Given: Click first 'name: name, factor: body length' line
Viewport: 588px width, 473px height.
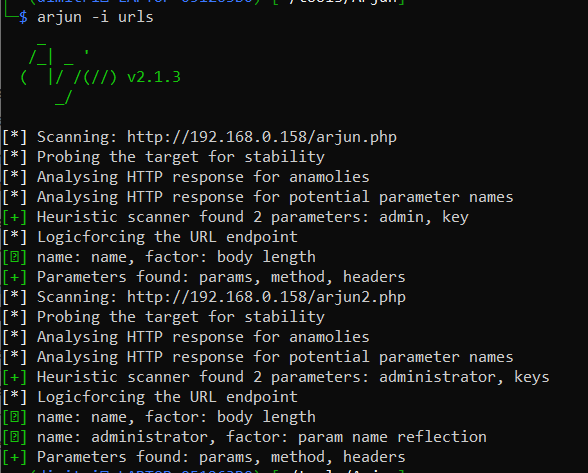Looking at the screenshot, I should [x=176, y=257].
